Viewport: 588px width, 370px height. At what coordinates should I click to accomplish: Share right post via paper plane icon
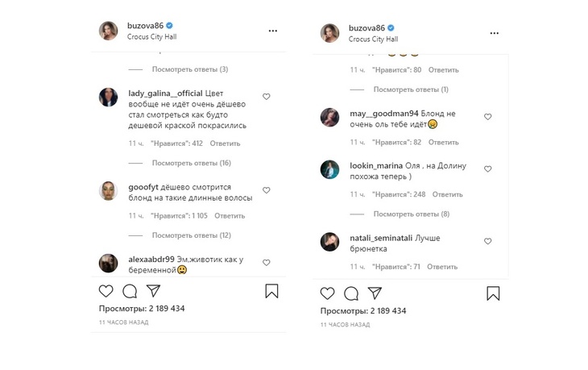click(x=375, y=294)
